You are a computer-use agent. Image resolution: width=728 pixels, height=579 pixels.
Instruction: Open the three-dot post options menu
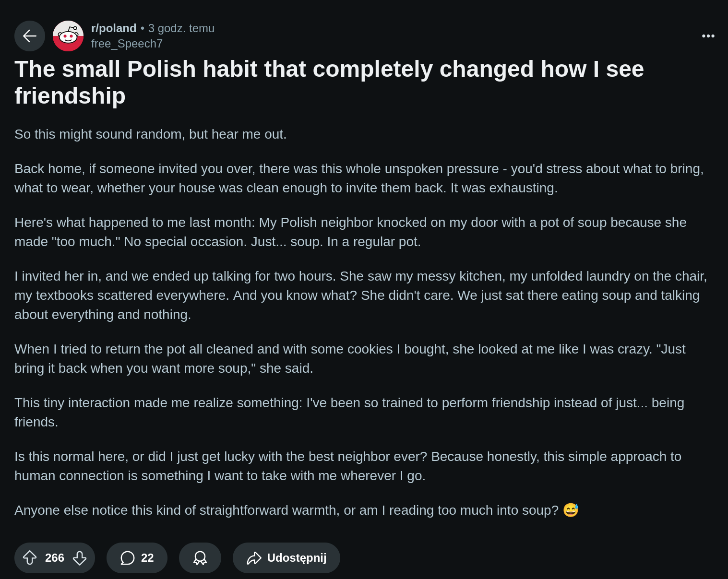tap(708, 36)
